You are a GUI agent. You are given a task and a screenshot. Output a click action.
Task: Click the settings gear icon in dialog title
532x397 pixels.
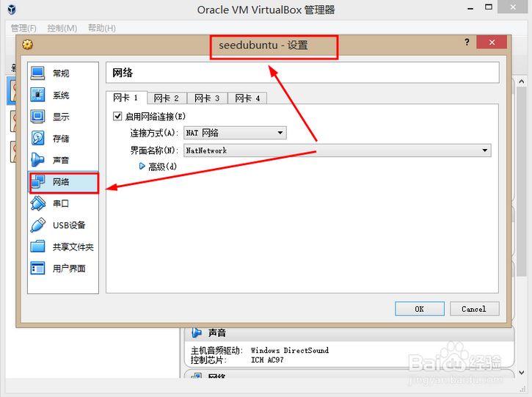(27, 45)
